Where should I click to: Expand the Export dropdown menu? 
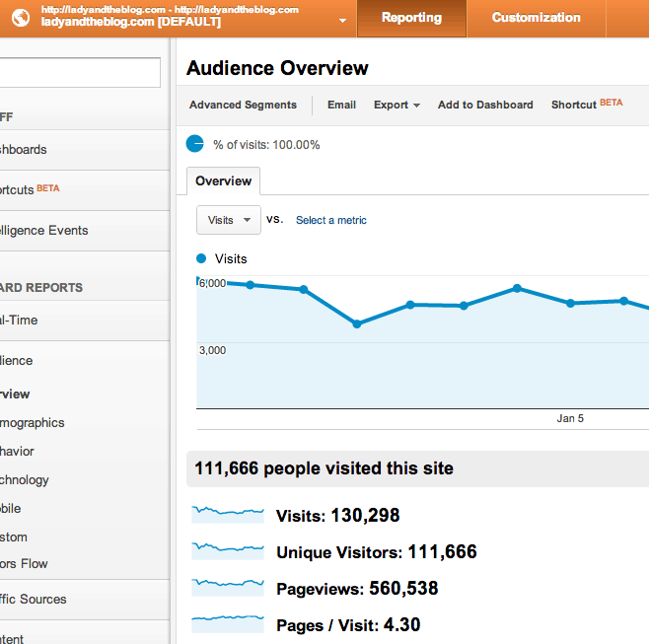click(397, 105)
